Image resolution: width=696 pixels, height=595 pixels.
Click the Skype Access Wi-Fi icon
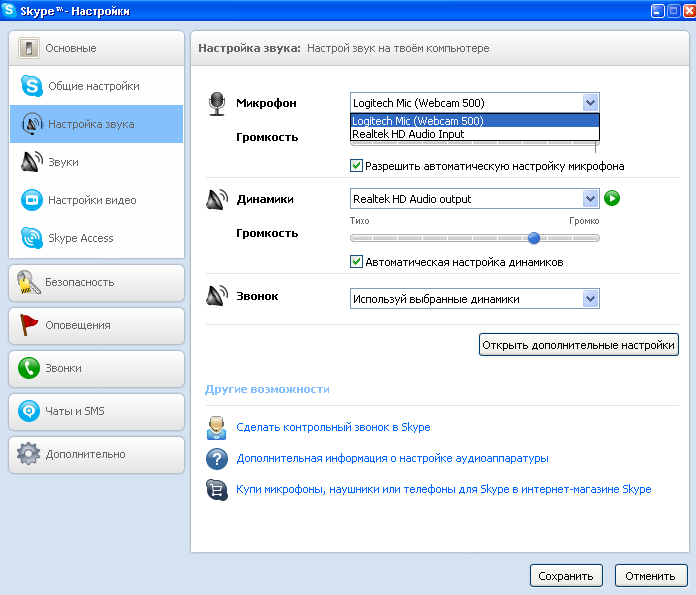pyautogui.click(x=31, y=238)
